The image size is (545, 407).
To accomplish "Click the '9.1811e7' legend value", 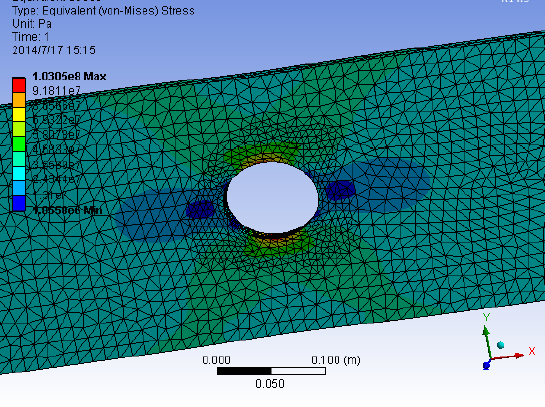I will point(56,91).
